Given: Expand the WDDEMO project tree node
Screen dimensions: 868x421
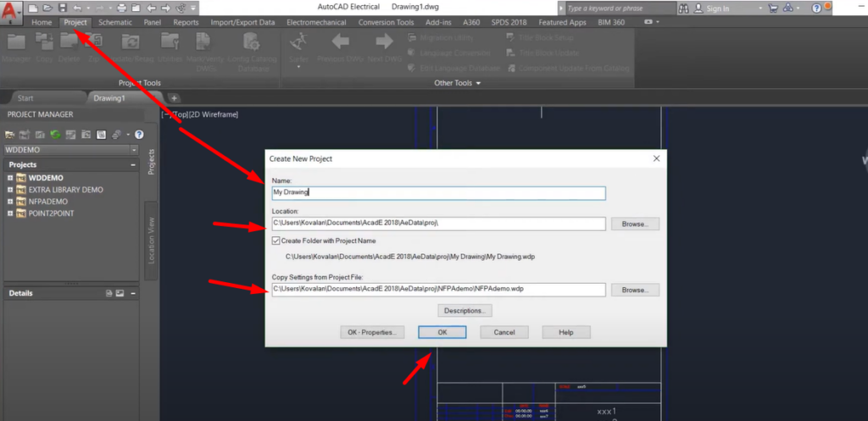Looking at the screenshot, I should click(x=10, y=178).
